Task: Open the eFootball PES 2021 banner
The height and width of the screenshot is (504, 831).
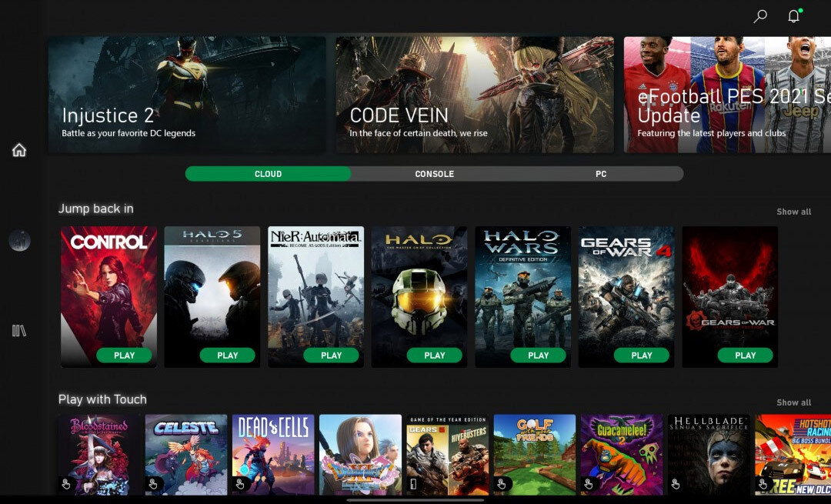Action: [x=727, y=95]
